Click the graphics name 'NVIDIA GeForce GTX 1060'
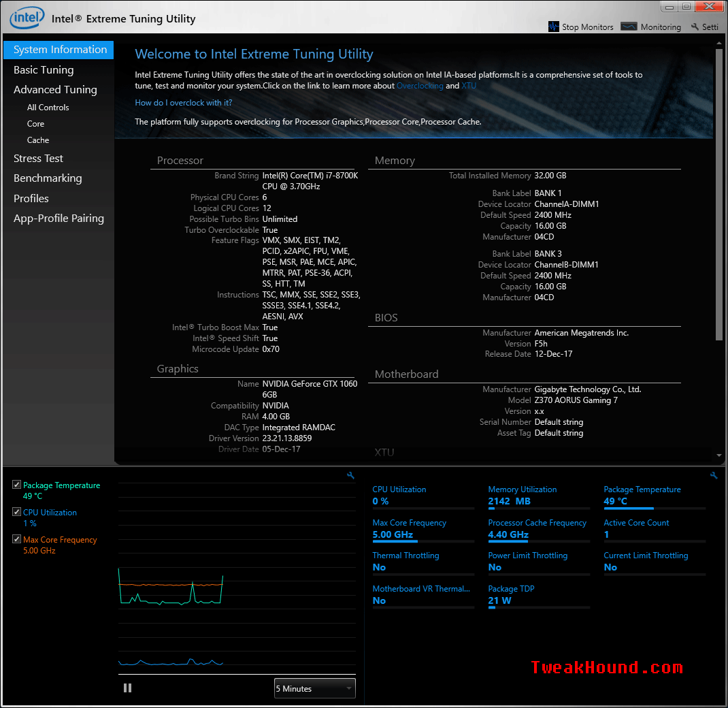The width and height of the screenshot is (728, 708). click(310, 384)
